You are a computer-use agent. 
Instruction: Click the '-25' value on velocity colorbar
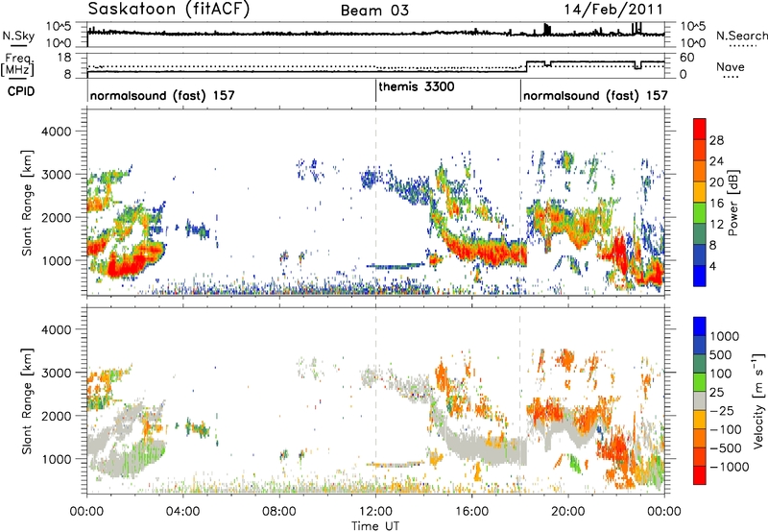pos(722,411)
